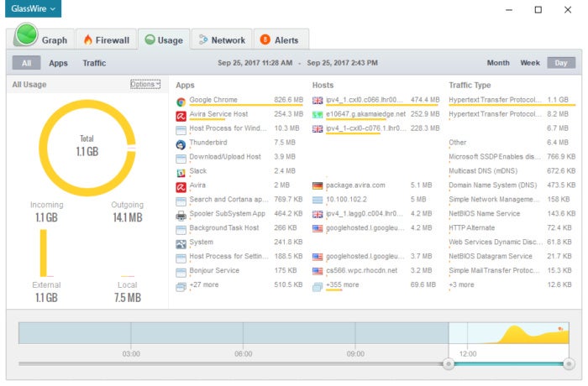
Task: Select the Thunderbird app entry
Action: [x=208, y=143]
